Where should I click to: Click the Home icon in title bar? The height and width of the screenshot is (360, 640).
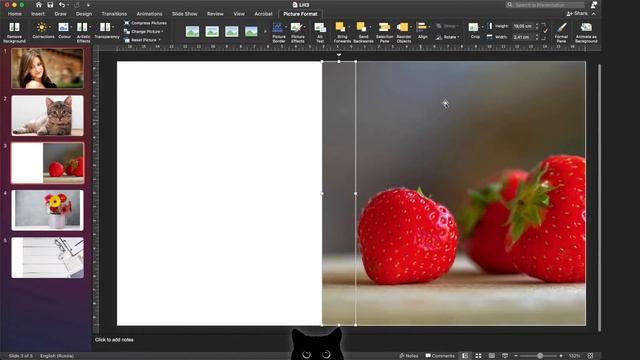click(38, 5)
